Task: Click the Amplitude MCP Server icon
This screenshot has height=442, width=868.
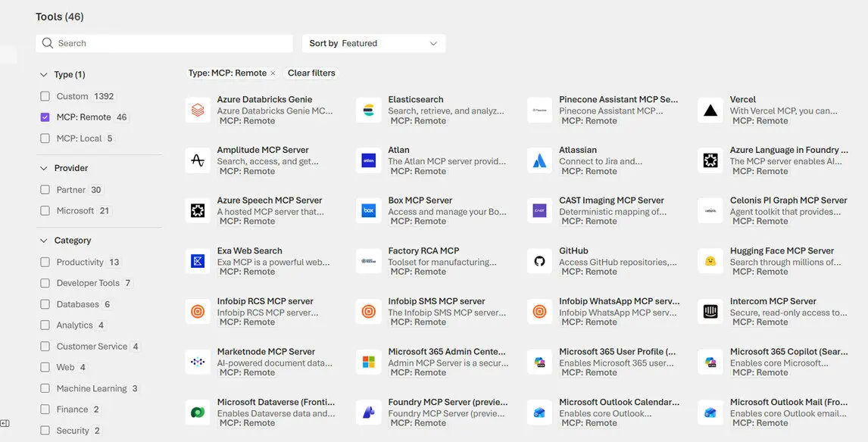Action: click(198, 160)
